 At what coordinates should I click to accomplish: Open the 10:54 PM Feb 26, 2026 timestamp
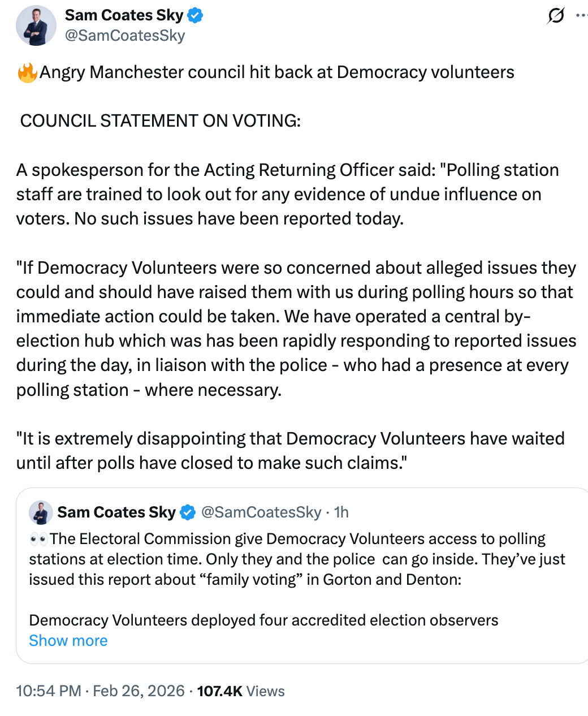point(100,691)
